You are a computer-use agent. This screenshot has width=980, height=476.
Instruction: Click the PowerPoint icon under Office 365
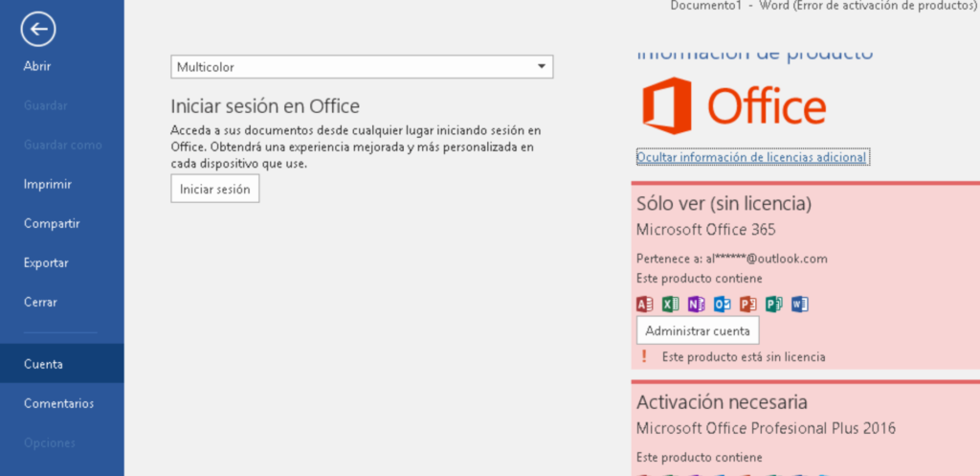(x=748, y=304)
